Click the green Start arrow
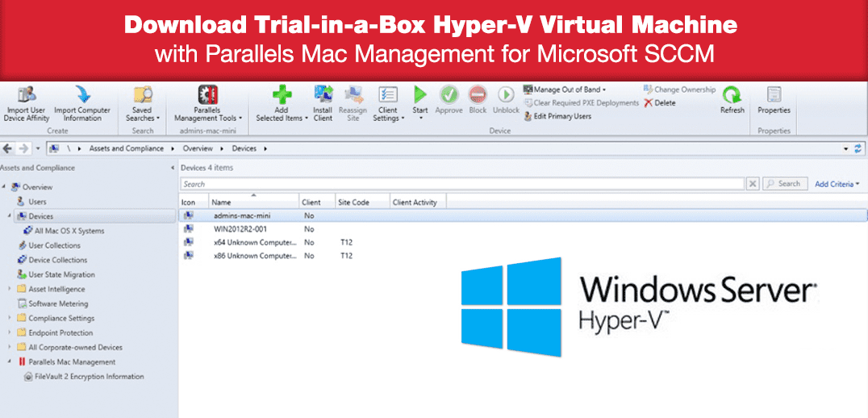The width and height of the screenshot is (868, 418). (420, 94)
